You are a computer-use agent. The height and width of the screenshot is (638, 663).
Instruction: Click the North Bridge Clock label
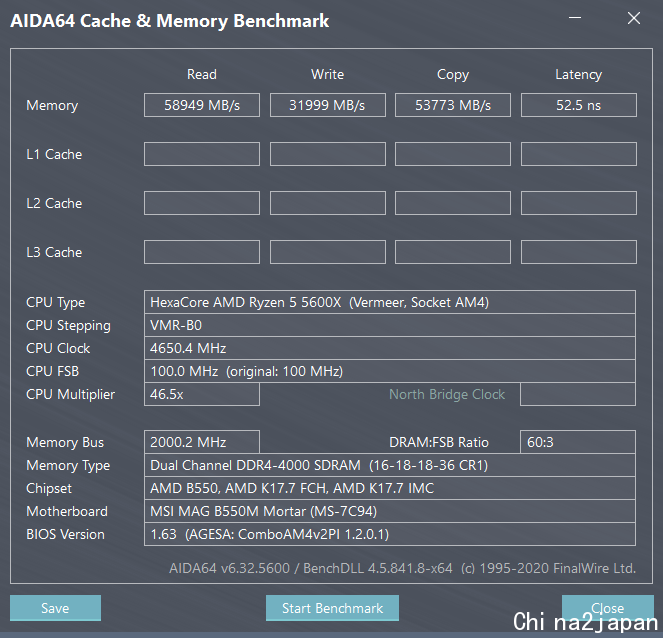(x=447, y=394)
